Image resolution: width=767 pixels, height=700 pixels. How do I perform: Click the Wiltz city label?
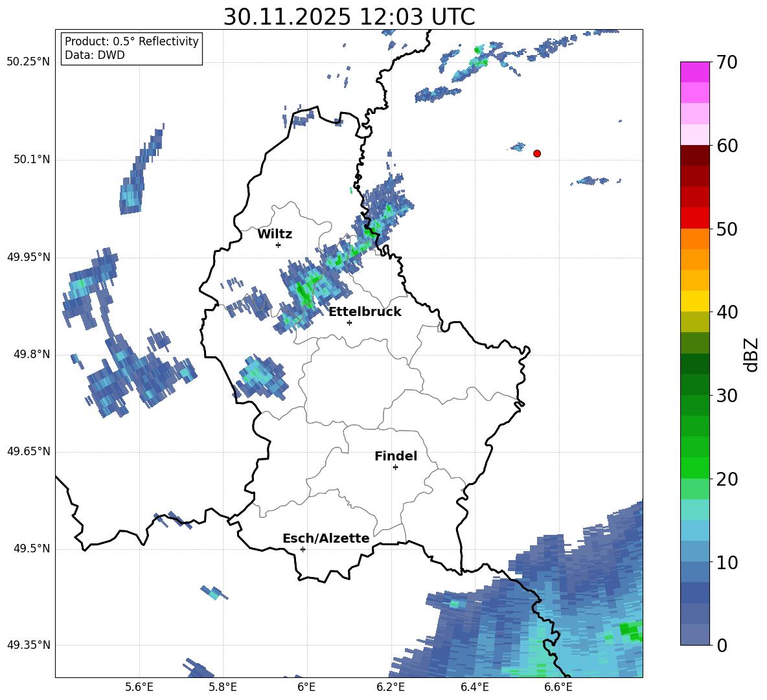(x=275, y=234)
